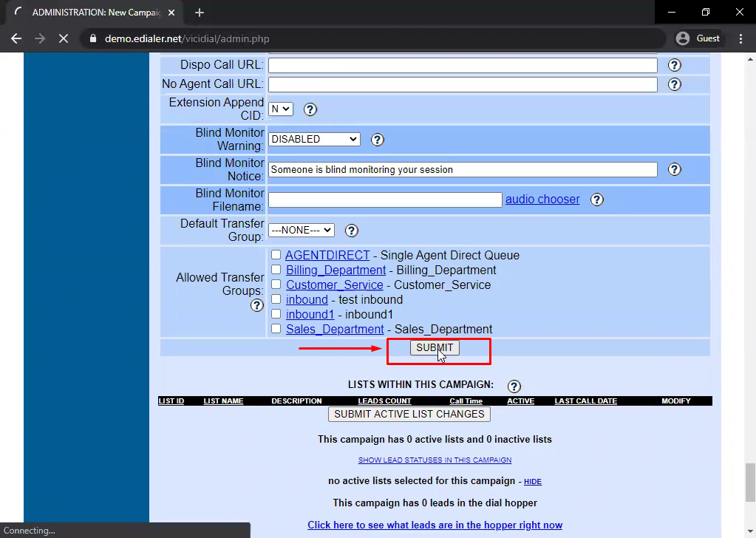Open Extension Append CID dropdown
Image resolution: width=756 pixels, height=538 pixels.
pos(281,109)
